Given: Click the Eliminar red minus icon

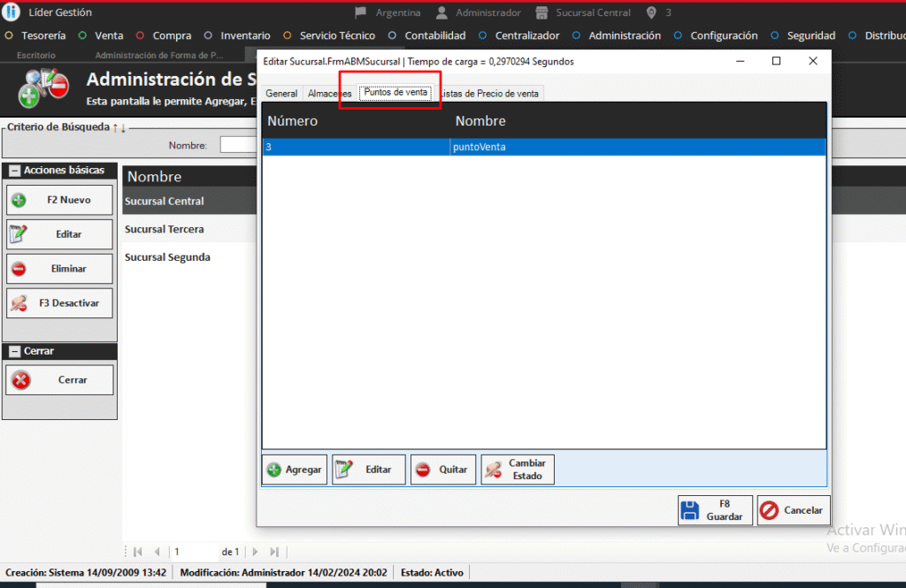Looking at the screenshot, I should point(19,269).
